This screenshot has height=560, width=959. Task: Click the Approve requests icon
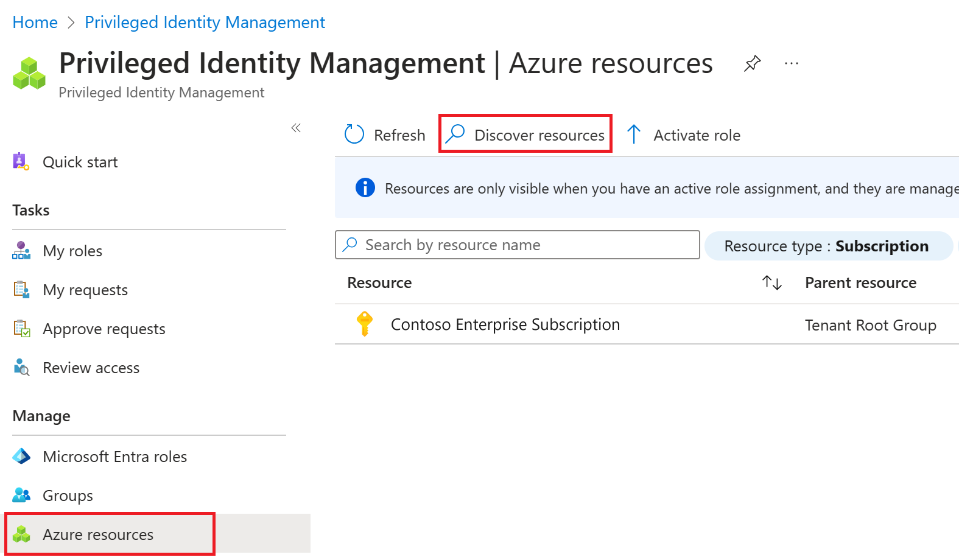pyautogui.click(x=21, y=329)
